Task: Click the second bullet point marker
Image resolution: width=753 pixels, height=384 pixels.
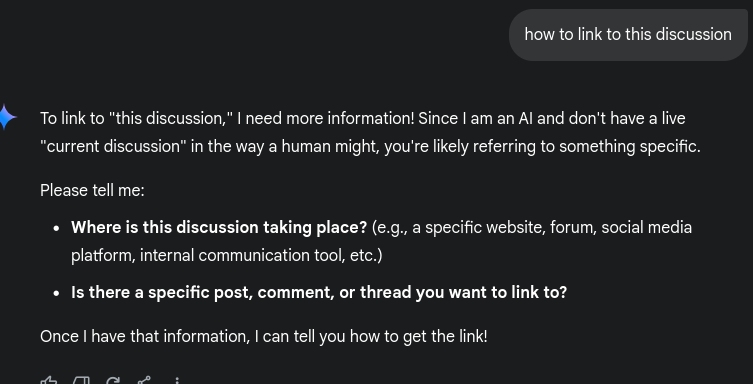Action: [x=57, y=293]
